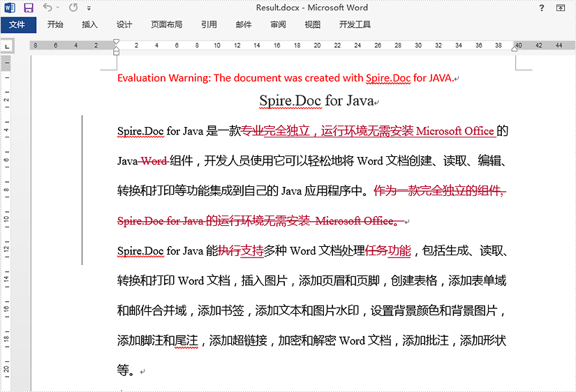Switch to the 插入 tab
Screen dimensions: 576x392
click(x=89, y=24)
